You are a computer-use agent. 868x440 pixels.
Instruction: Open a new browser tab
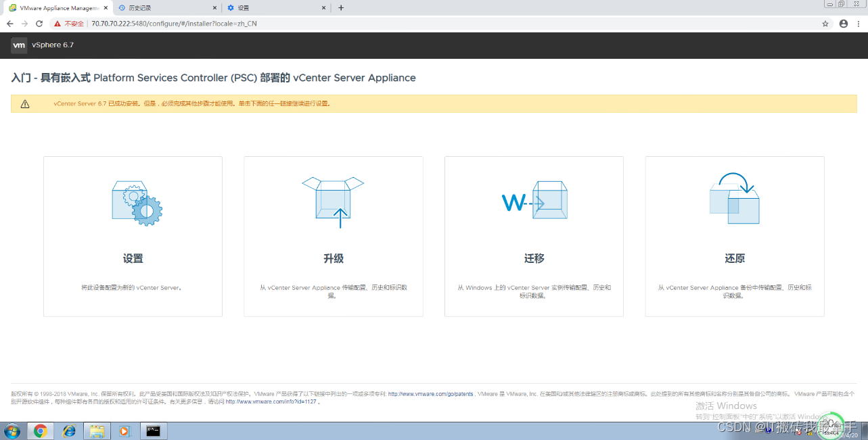[x=341, y=8]
